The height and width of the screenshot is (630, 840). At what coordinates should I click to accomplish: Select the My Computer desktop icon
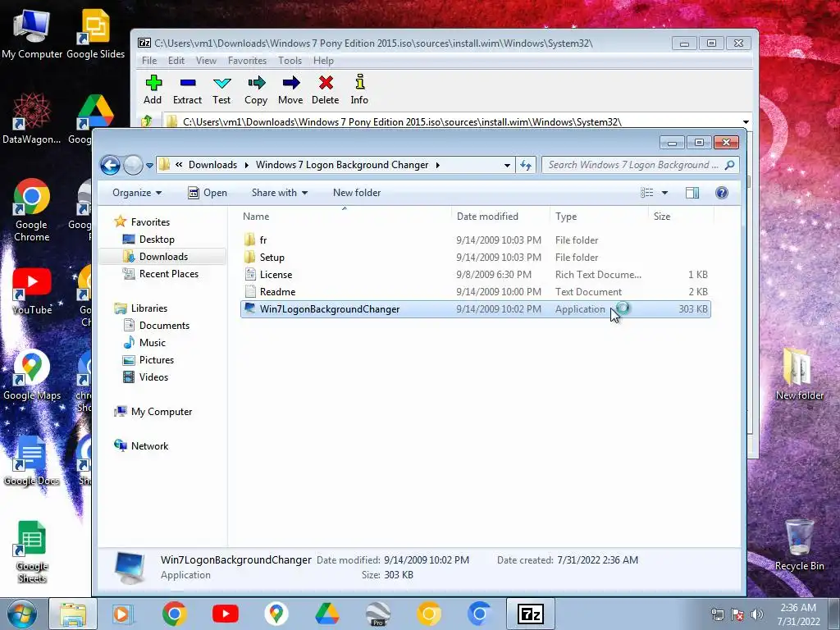32,34
